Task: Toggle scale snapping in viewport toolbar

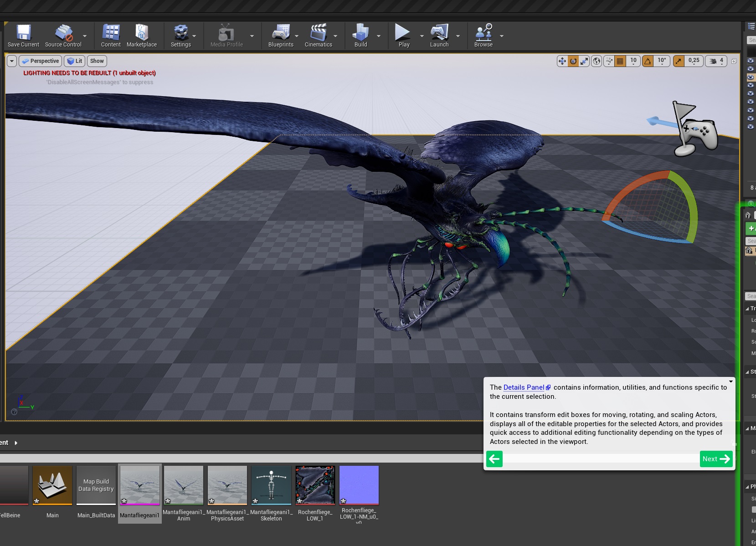Action: [679, 61]
